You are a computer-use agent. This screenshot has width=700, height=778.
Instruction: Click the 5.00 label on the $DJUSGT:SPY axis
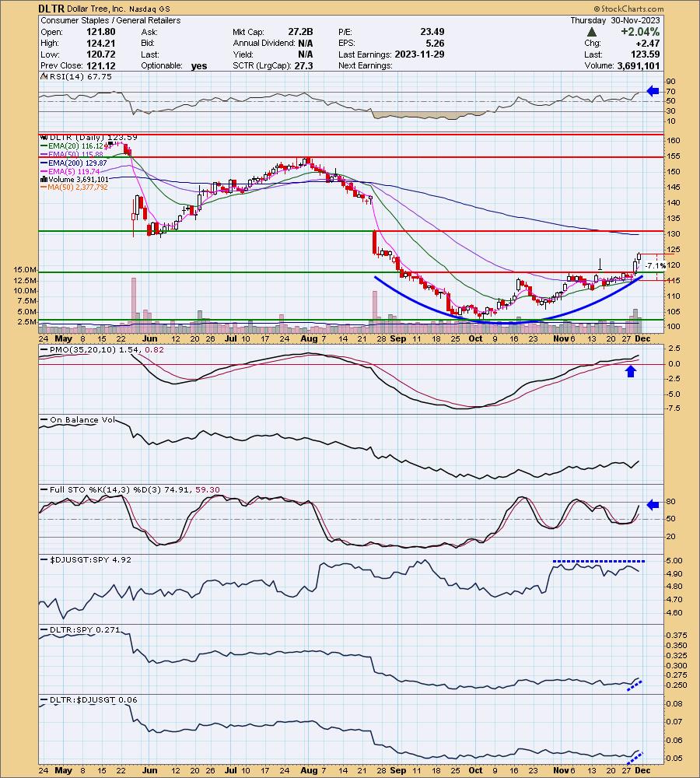tap(674, 561)
